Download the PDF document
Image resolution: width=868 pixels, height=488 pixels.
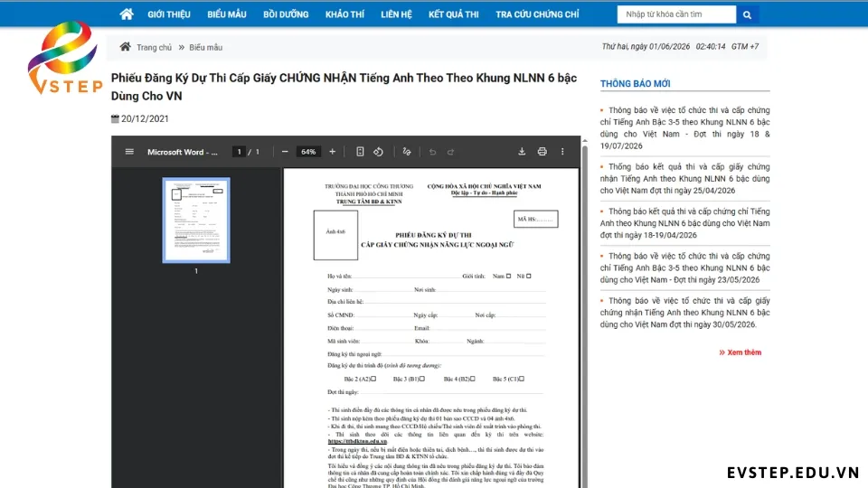coord(522,152)
